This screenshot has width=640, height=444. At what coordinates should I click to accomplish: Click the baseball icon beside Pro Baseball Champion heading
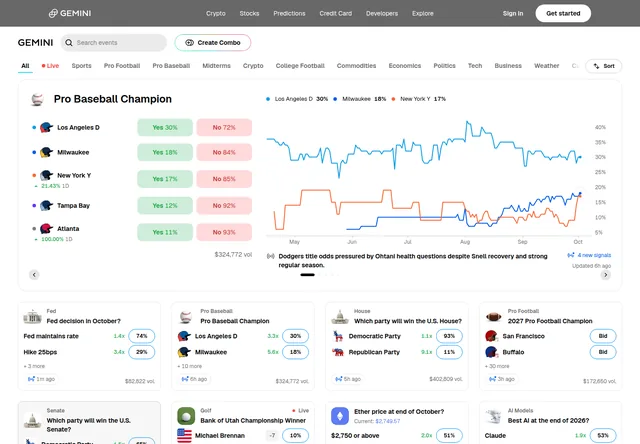37,99
